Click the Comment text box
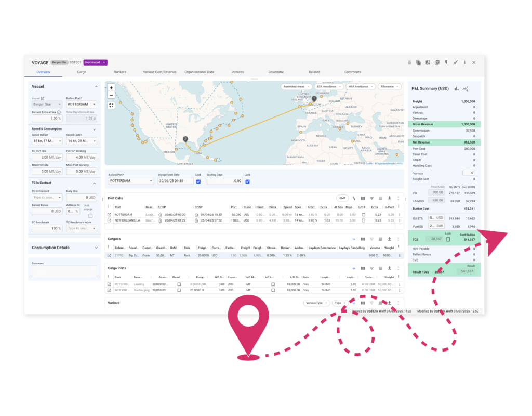532x416 pixels. tap(64, 271)
